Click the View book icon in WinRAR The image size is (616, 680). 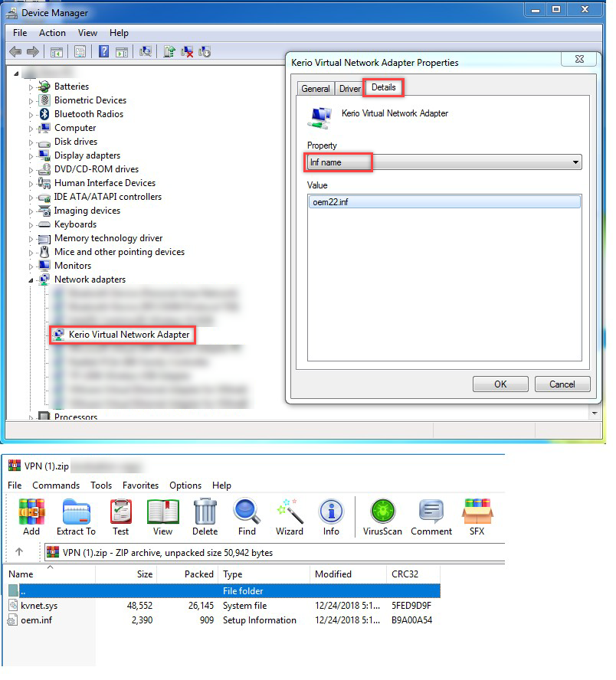(x=162, y=517)
